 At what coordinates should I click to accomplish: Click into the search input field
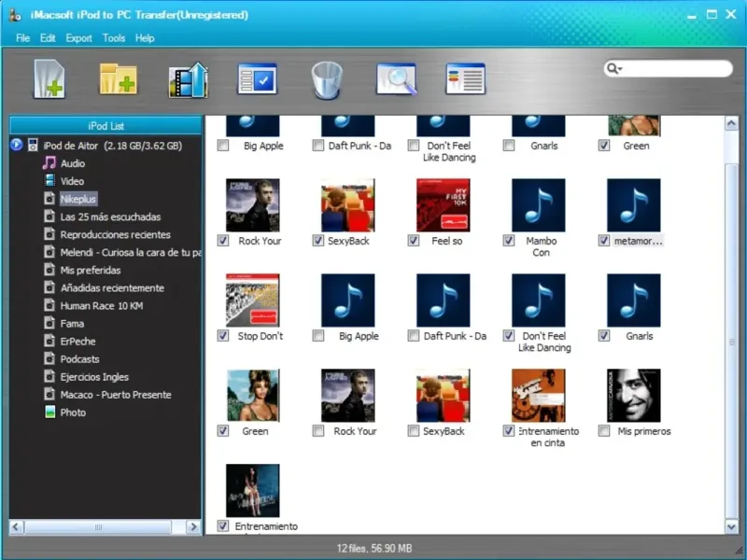pos(676,69)
